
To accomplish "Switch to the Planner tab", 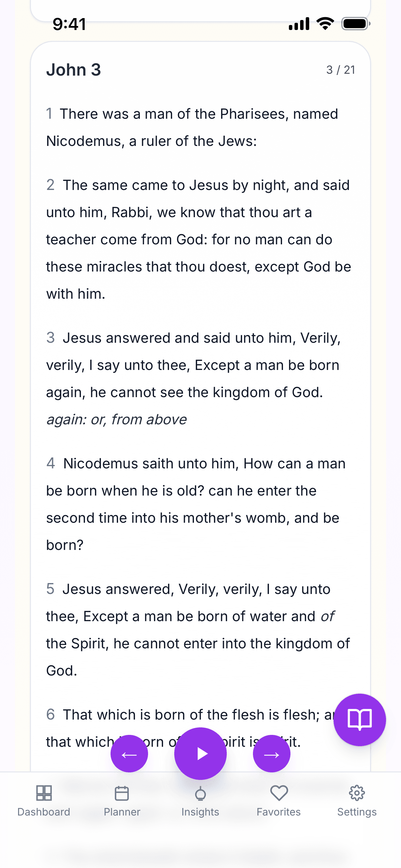I will (x=122, y=801).
